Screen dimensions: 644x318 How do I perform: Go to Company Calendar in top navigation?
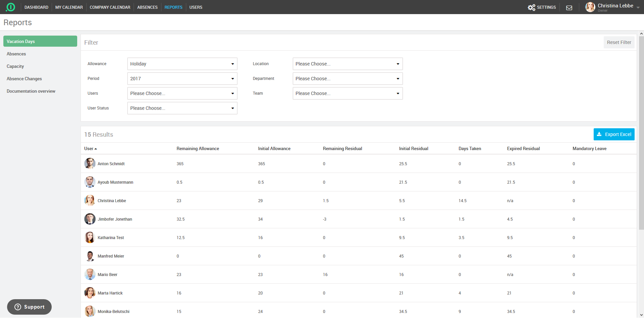tap(110, 7)
